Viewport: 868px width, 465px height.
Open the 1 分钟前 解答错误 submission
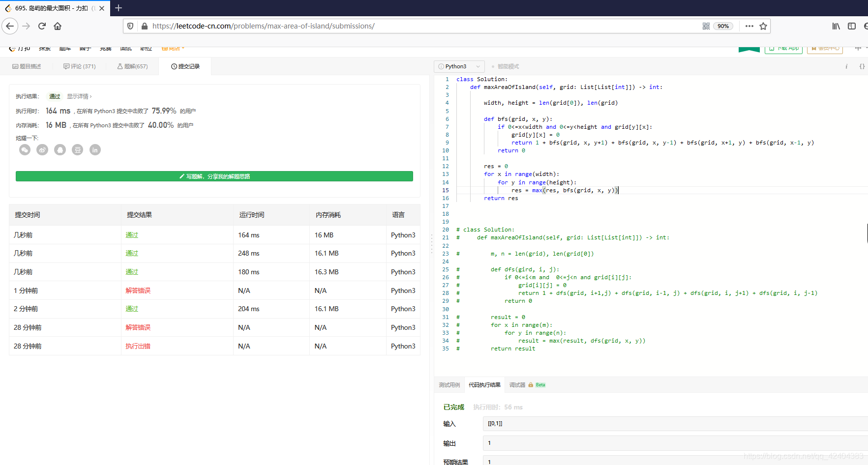pyautogui.click(x=138, y=291)
